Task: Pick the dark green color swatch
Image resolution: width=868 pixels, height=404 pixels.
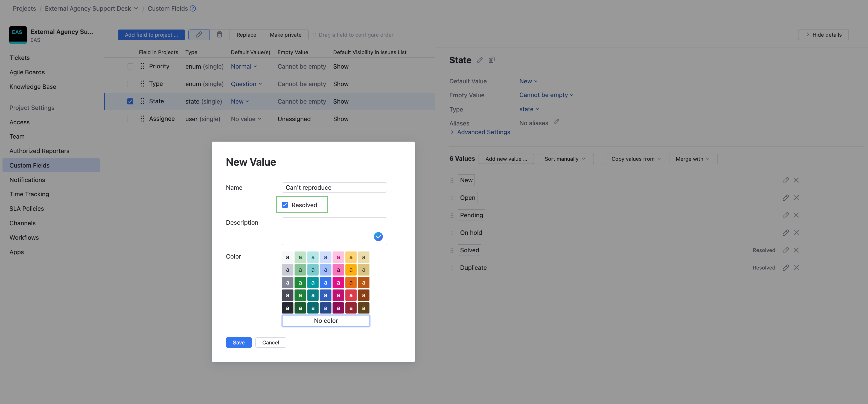Action: pos(300,308)
